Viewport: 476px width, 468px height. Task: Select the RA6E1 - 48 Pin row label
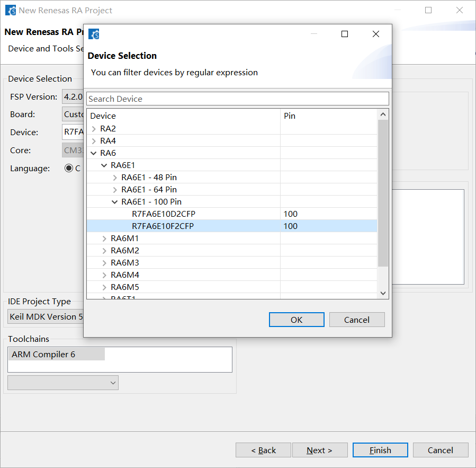(x=149, y=178)
